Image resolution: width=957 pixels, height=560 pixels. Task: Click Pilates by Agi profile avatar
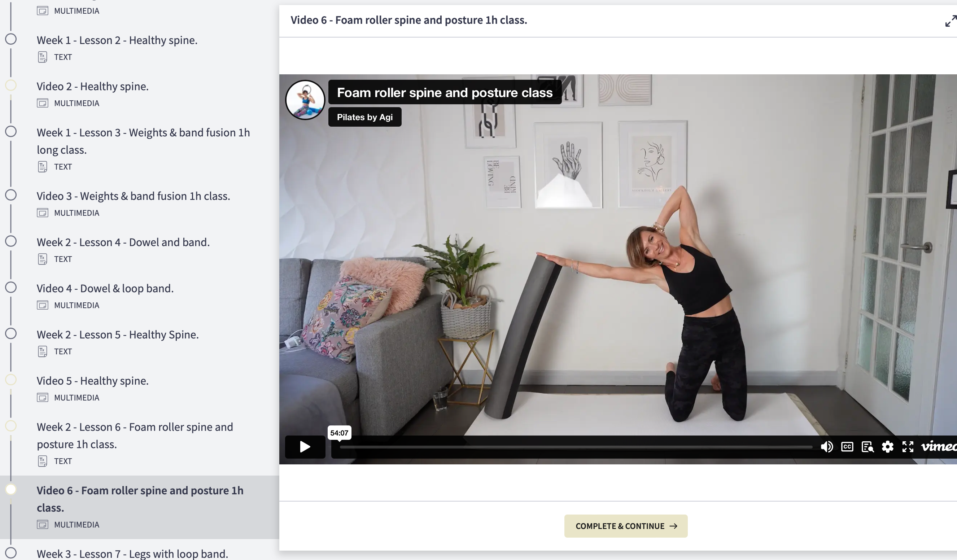(305, 100)
